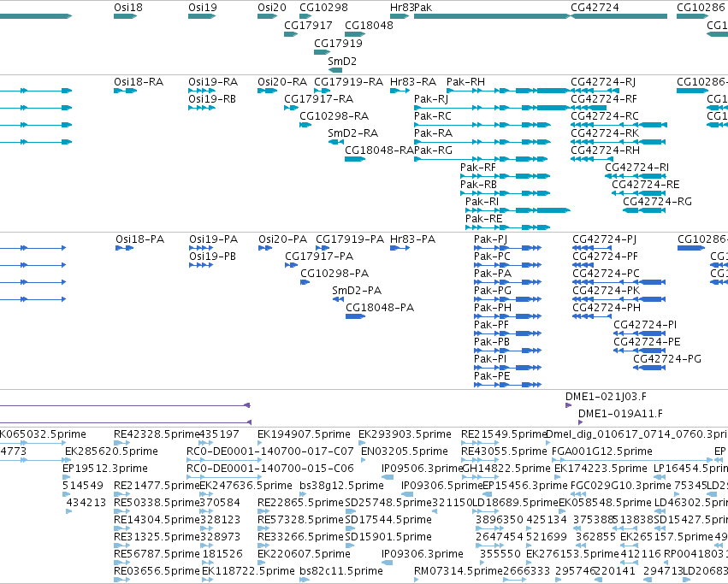
Task: Select the CG17917 gene
Action: pyautogui.click(x=291, y=34)
